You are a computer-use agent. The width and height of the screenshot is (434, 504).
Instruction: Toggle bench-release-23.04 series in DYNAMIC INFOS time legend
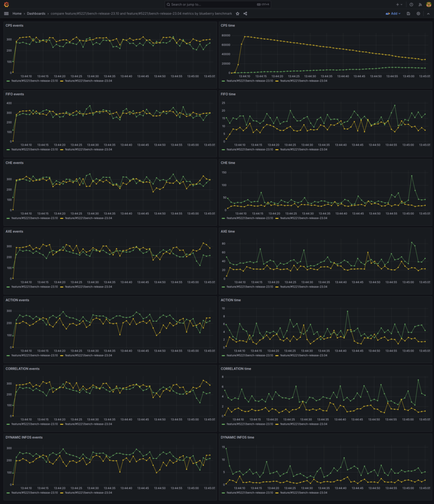(x=304, y=493)
